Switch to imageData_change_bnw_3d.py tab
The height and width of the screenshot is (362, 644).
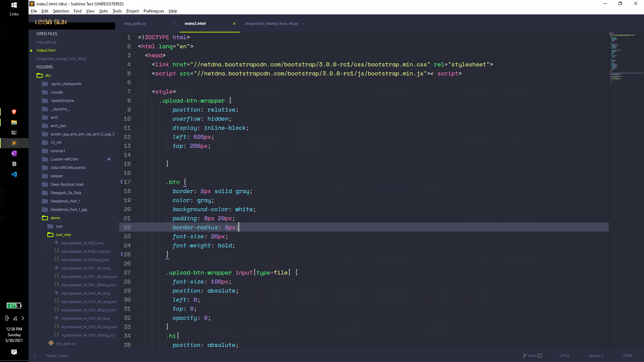(271, 23)
